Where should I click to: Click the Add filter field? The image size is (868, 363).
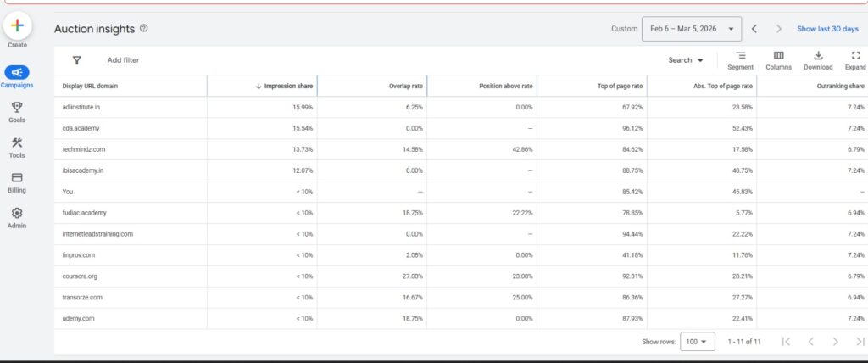(x=124, y=60)
